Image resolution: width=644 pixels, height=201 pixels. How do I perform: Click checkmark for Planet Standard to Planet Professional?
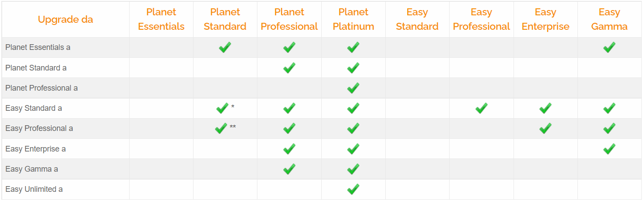point(289,68)
